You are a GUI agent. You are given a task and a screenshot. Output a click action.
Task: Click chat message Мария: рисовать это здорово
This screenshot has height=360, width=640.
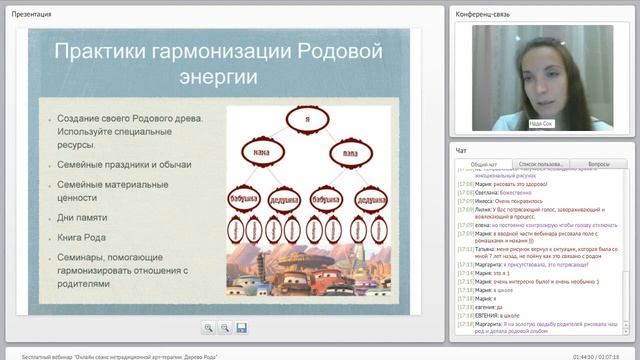tap(502, 184)
